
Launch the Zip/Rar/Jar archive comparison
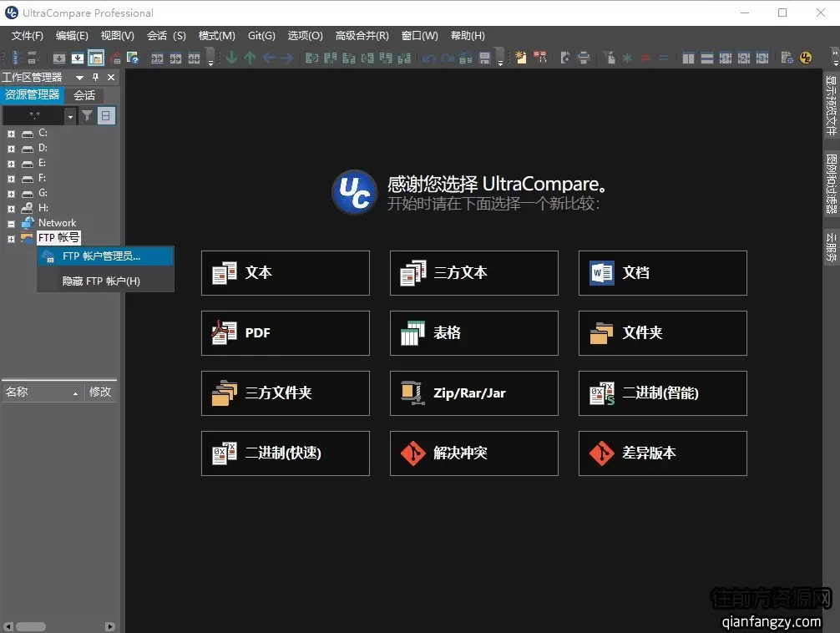point(473,392)
